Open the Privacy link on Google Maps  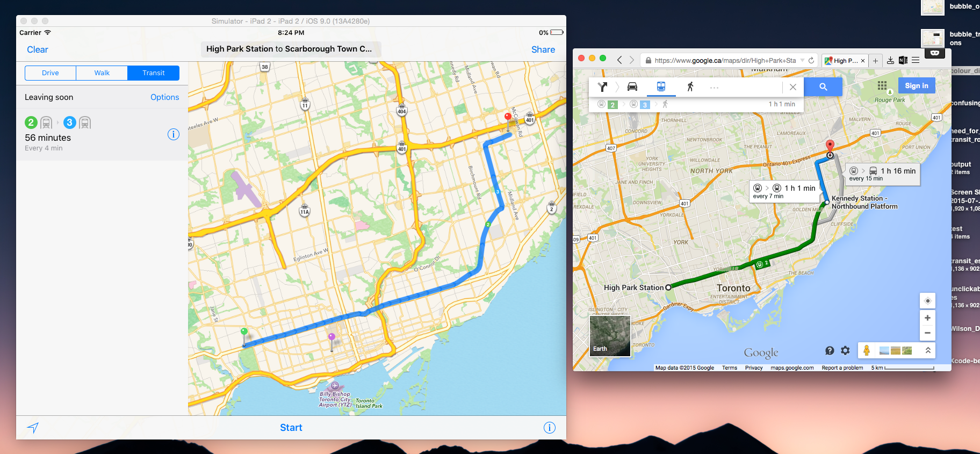point(754,368)
